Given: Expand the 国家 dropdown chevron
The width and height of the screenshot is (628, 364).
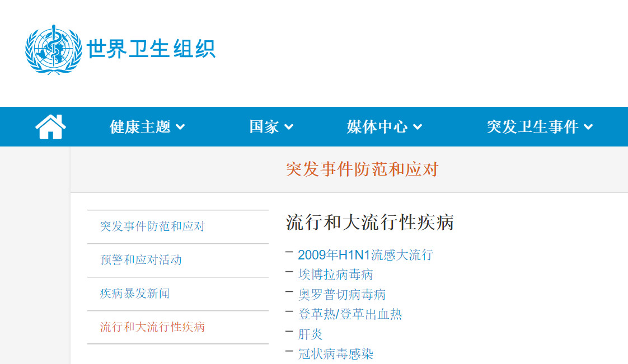Looking at the screenshot, I should pyautogui.click(x=289, y=127).
